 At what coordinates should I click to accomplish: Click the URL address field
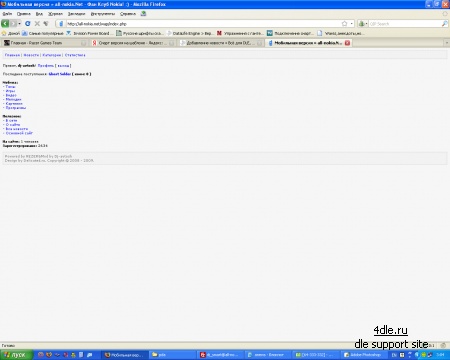203,24
